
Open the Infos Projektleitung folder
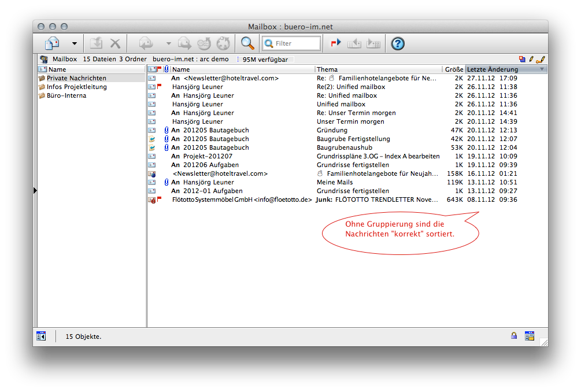click(x=76, y=87)
